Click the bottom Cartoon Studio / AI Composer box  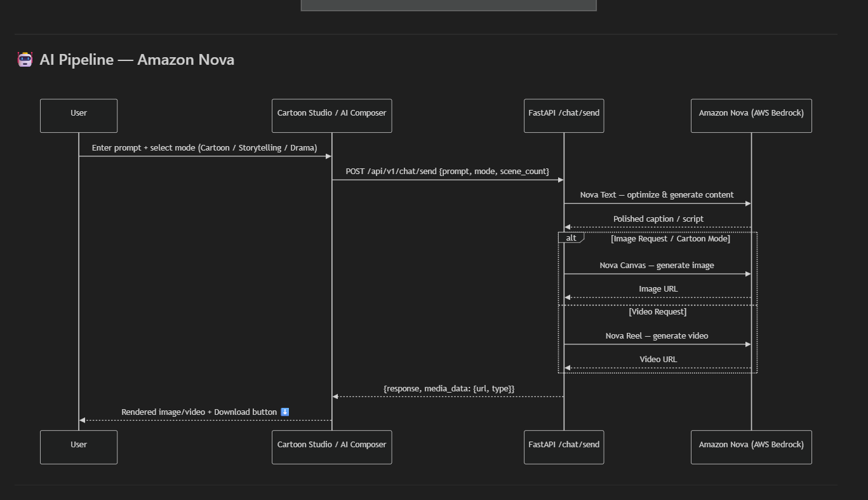[331, 447]
